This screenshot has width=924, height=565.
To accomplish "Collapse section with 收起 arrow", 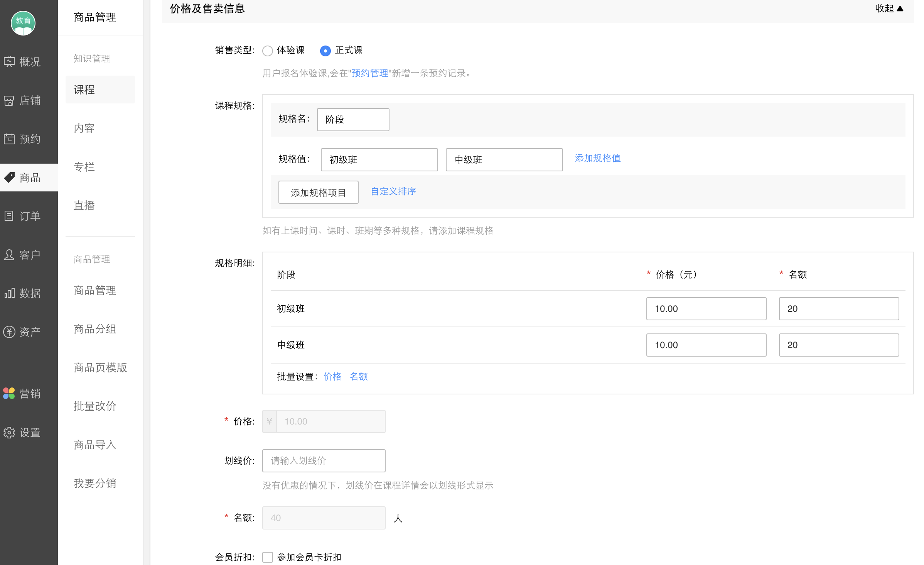I will tap(889, 8).
